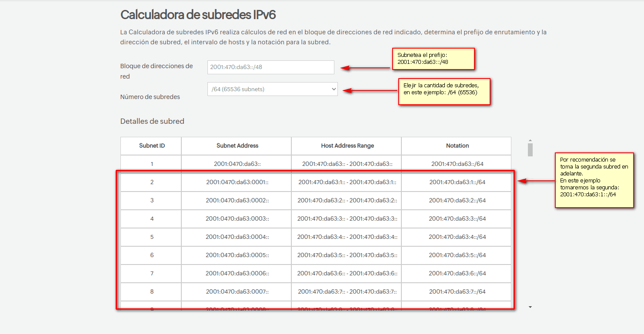Click the yellow note 'Elejir la cantidad de subredes'
644x334 pixels.
(444, 91)
